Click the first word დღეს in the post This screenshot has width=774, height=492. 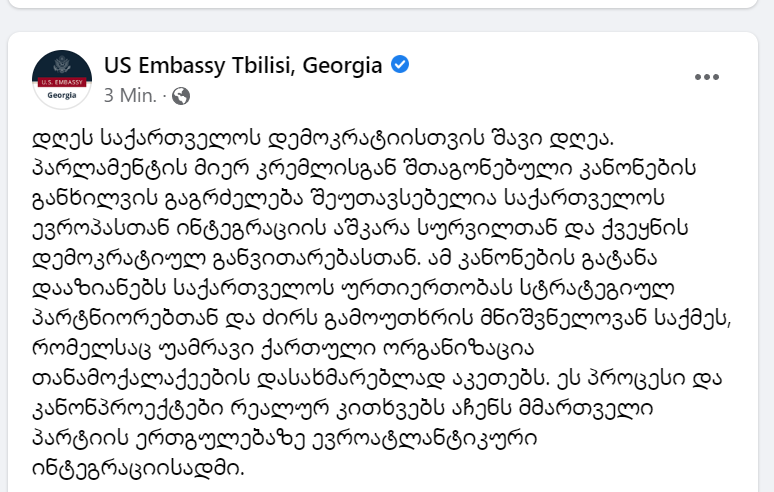[63, 138]
